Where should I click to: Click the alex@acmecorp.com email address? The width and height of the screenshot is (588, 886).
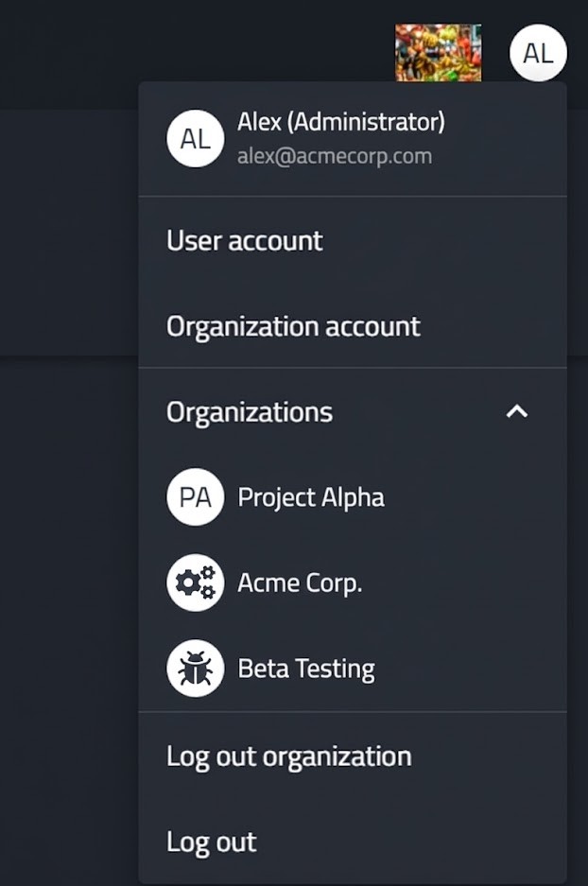(x=335, y=156)
